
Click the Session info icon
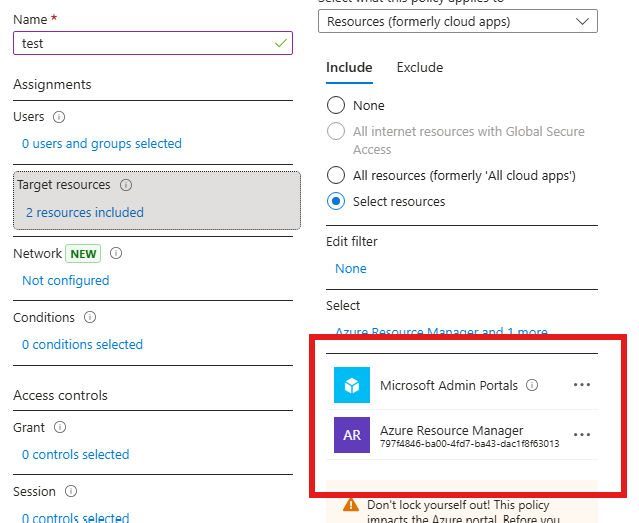point(71,491)
